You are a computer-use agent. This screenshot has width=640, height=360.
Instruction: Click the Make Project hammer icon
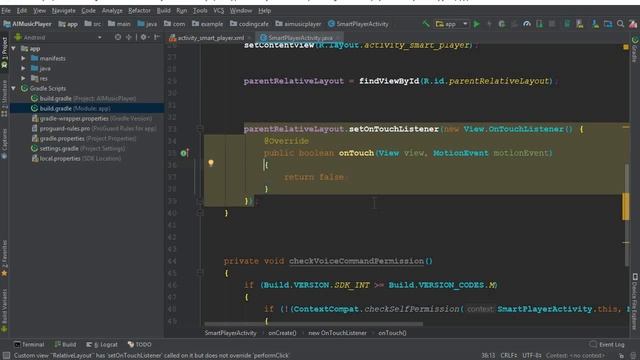point(426,24)
